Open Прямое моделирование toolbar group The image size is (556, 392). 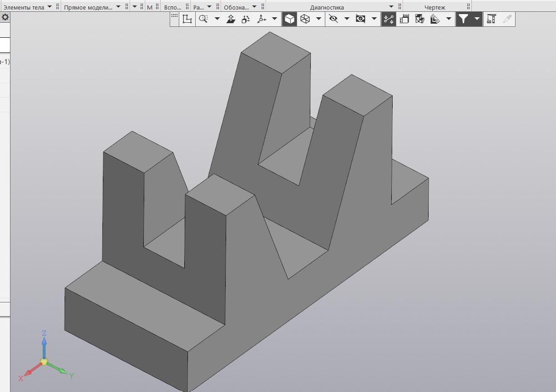point(88,7)
